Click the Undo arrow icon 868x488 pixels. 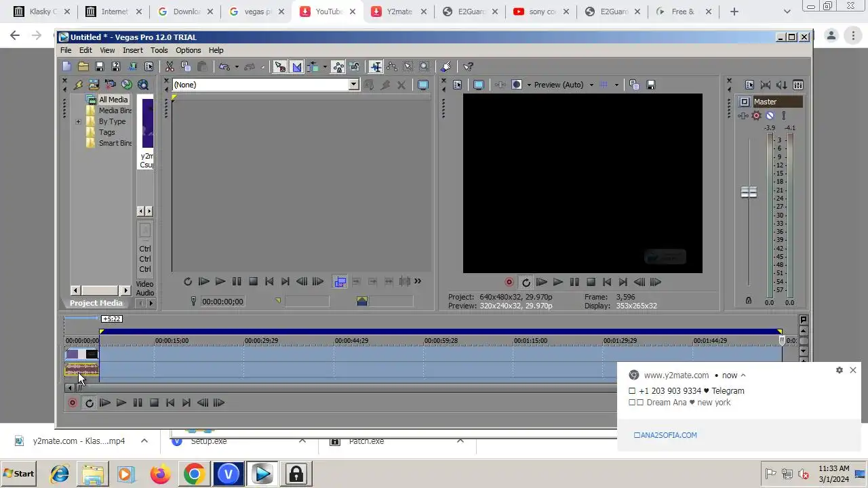coord(224,66)
